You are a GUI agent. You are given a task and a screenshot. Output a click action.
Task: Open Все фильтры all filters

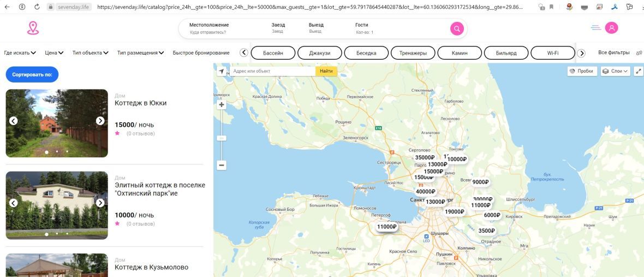click(x=613, y=52)
